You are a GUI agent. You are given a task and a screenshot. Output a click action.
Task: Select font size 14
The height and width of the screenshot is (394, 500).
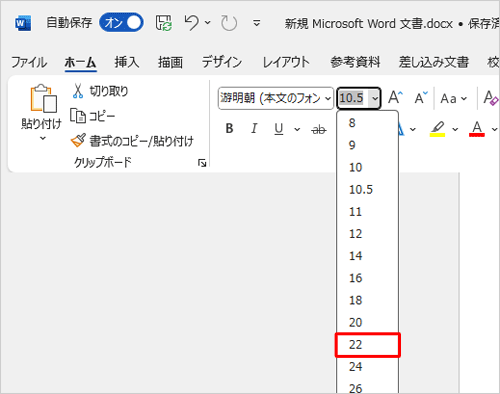[x=367, y=256]
